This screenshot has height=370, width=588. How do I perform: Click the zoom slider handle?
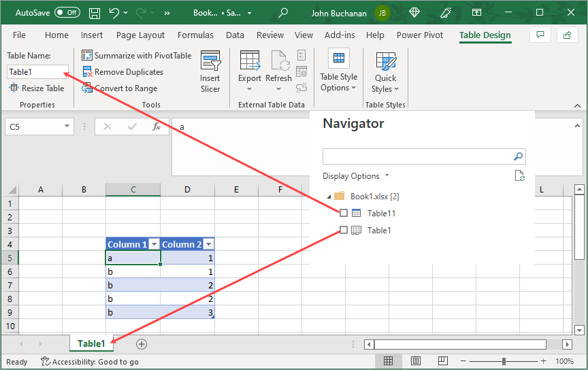pos(504,361)
